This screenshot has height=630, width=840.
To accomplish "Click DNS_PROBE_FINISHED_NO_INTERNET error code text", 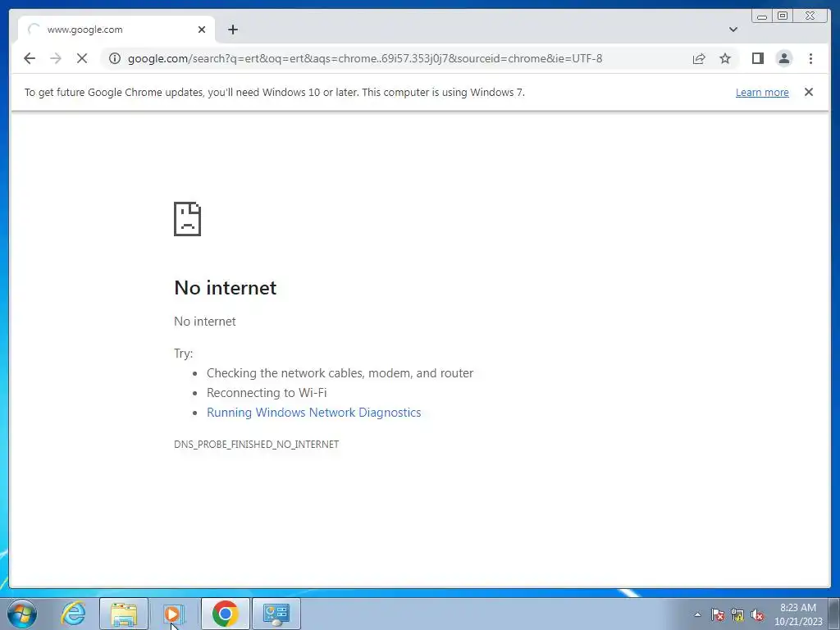I will [x=256, y=444].
